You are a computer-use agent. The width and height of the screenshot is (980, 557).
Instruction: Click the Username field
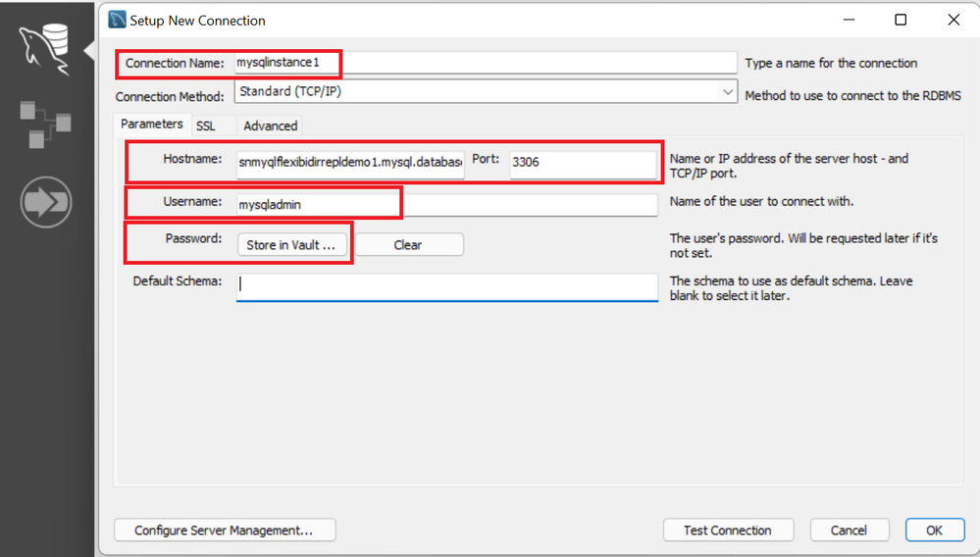(447, 205)
